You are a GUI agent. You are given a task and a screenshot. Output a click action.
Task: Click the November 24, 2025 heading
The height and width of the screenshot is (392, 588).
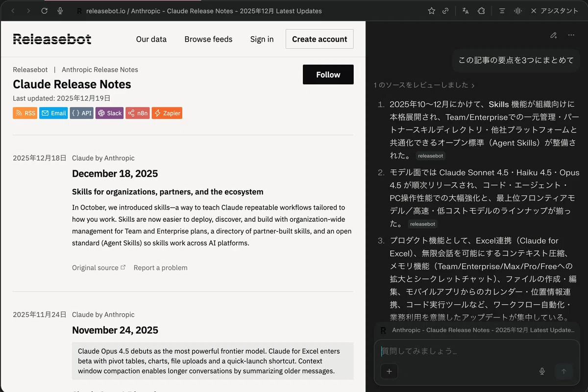[x=115, y=330]
